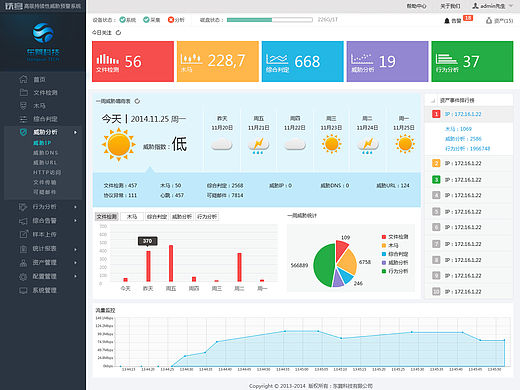Click the green slice of pie chart
The width and height of the screenshot is (520, 390).
pos(324,265)
